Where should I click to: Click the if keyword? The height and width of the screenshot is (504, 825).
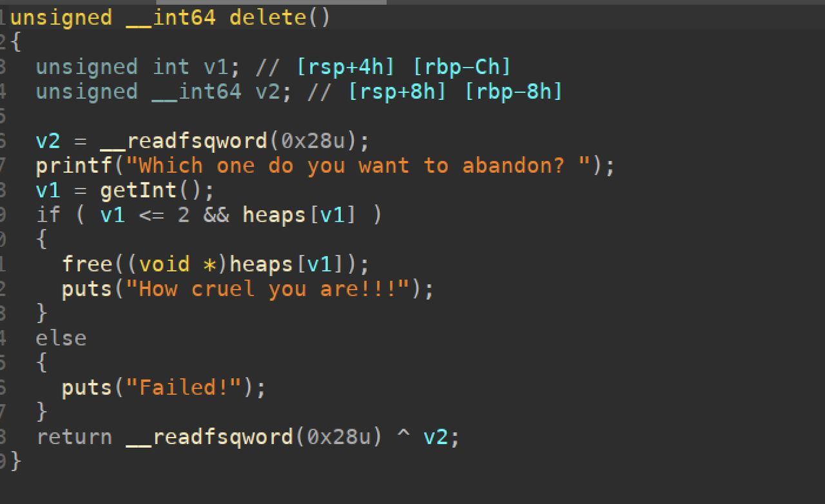(x=48, y=215)
